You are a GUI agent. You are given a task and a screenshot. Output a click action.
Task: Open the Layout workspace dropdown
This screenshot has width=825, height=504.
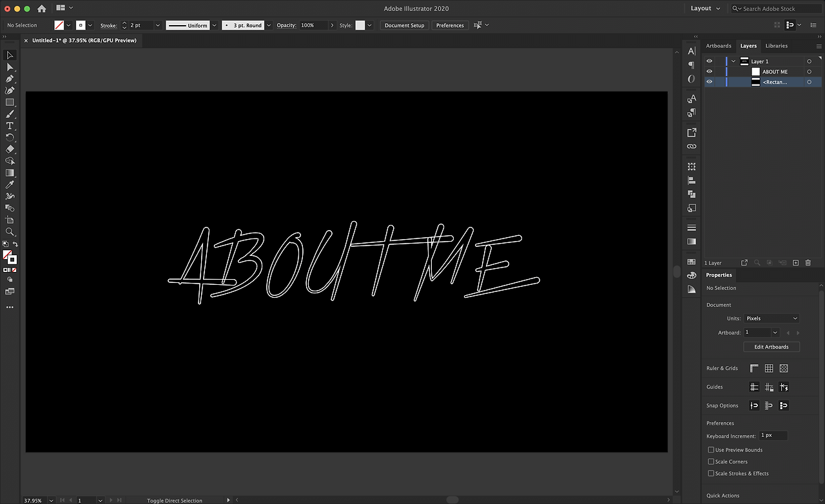(704, 8)
